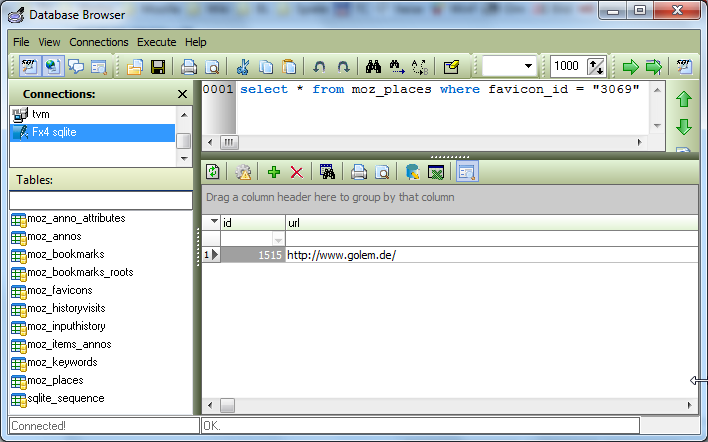The height and width of the screenshot is (442, 708).
Task: Select the Fx4 sqlite connection
Action: pos(54,132)
